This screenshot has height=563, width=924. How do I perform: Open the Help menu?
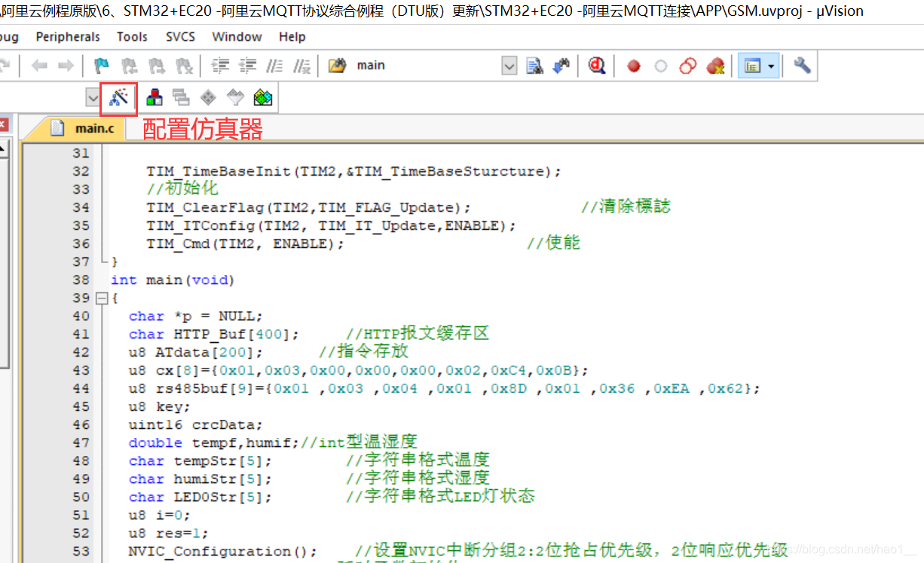(x=292, y=36)
